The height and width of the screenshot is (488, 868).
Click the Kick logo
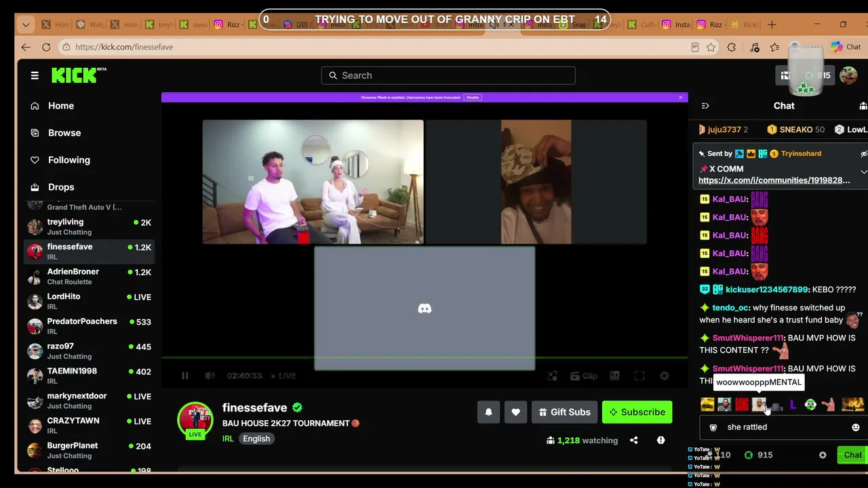click(79, 75)
